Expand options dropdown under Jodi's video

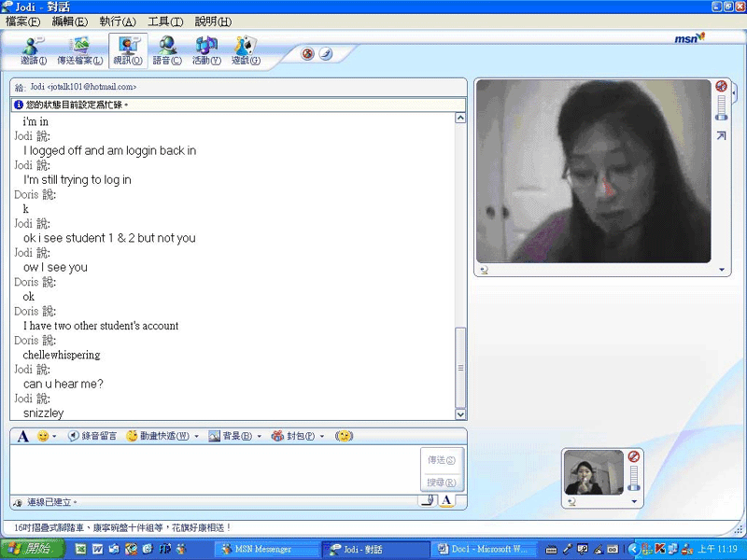722,270
